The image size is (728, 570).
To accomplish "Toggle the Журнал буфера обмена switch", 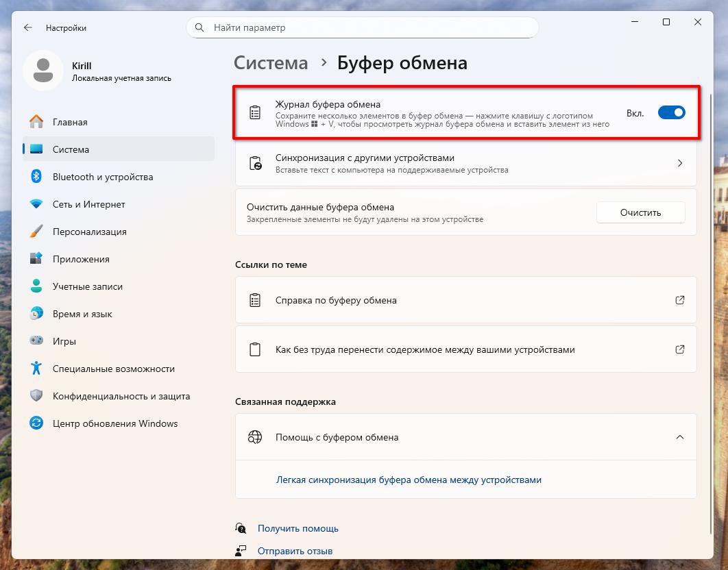I will pos(671,113).
